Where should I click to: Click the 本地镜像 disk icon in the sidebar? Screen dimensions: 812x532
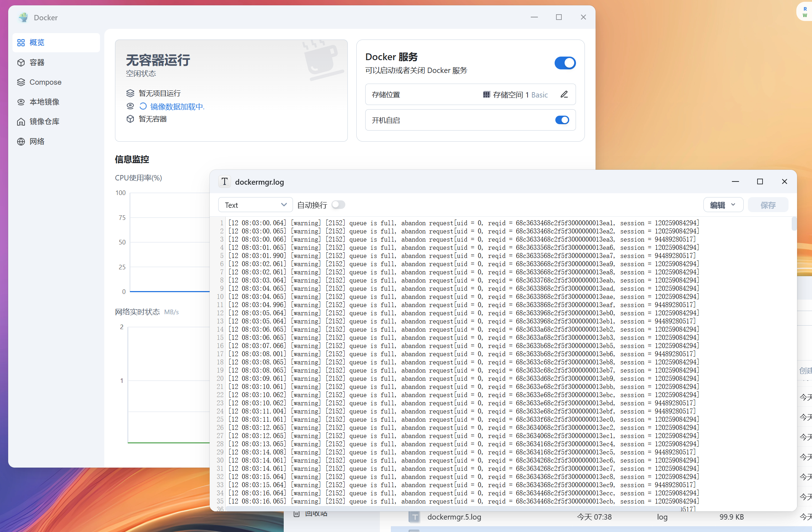click(21, 102)
